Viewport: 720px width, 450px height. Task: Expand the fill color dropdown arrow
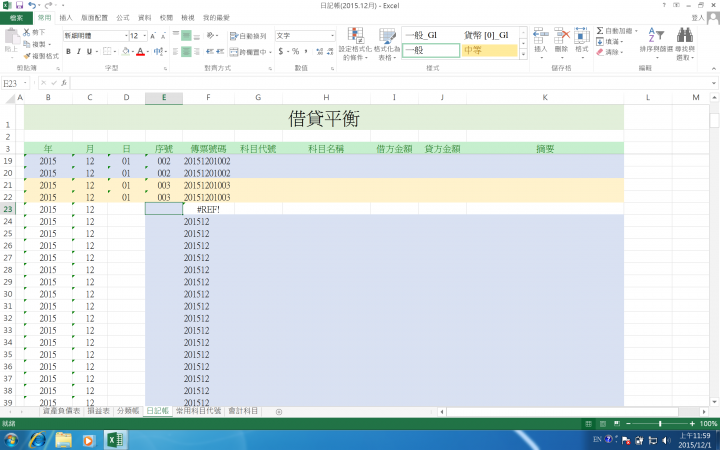[133, 51]
